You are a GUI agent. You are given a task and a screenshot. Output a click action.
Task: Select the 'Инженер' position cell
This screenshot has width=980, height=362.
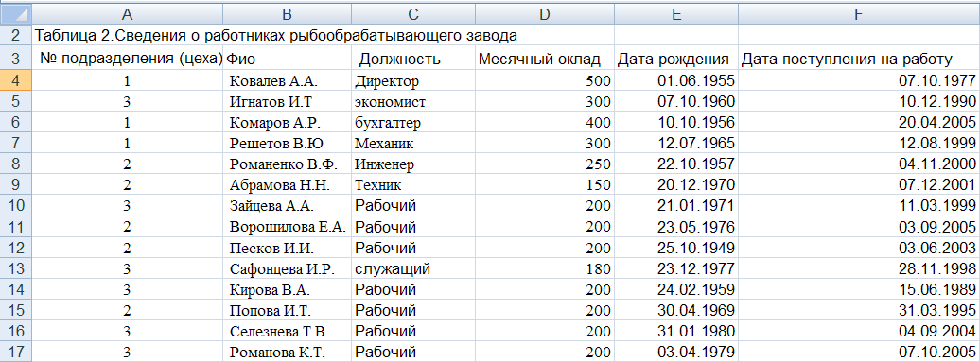(413, 164)
